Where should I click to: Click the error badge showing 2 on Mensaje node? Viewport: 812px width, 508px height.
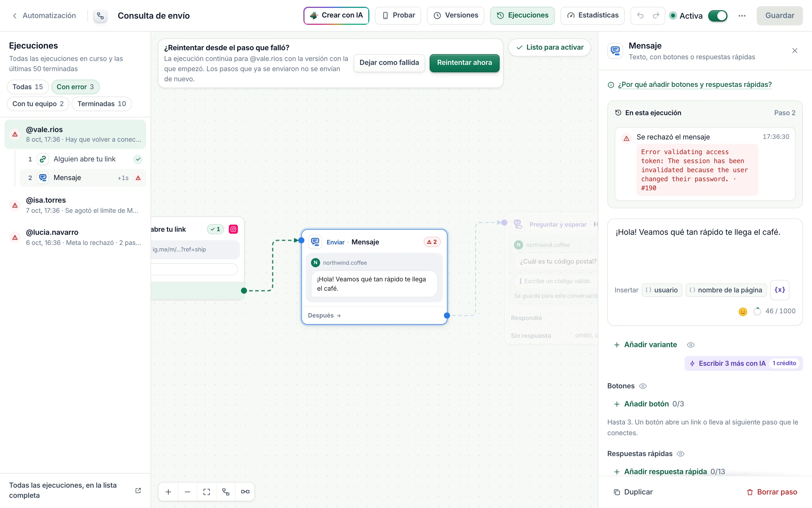click(x=432, y=242)
